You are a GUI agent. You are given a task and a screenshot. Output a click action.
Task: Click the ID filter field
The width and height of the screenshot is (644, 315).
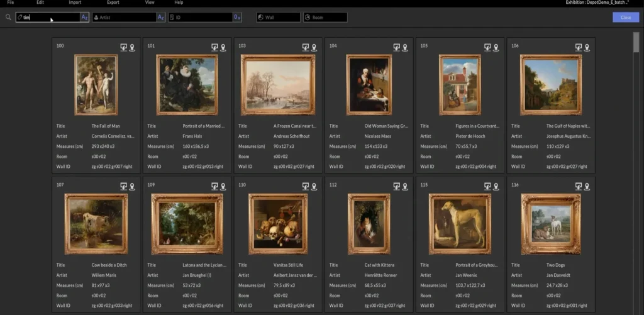click(201, 17)
